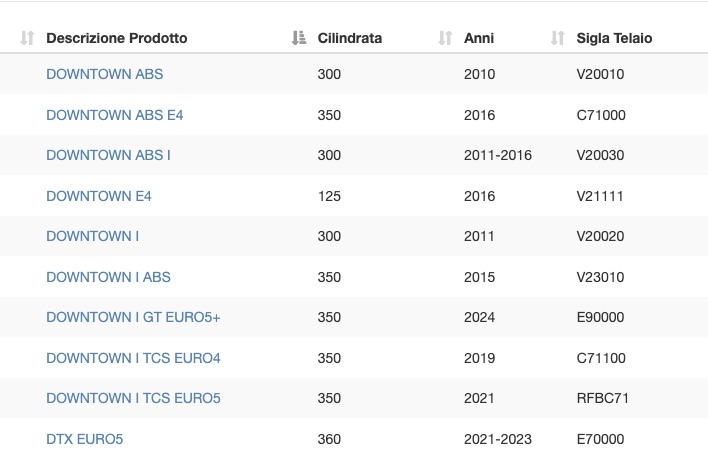This screenshot has height=467, width=708.
Task: Click the Sigla Telaio header label
Action: tap(614, 38)
